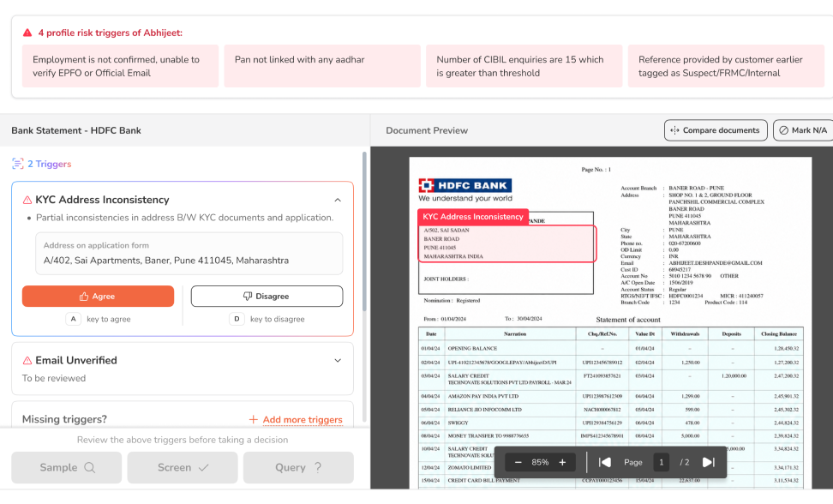Click the OPENING BALANCE row in statement

click(611, 348)
